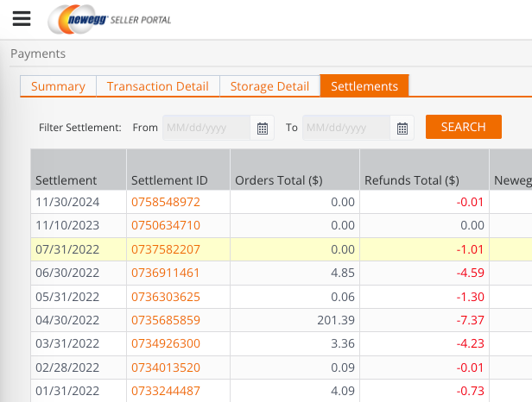Screen dimensions: 532x402
Task: Switch to the Transaction Detail tab
Action: (157, 86)
